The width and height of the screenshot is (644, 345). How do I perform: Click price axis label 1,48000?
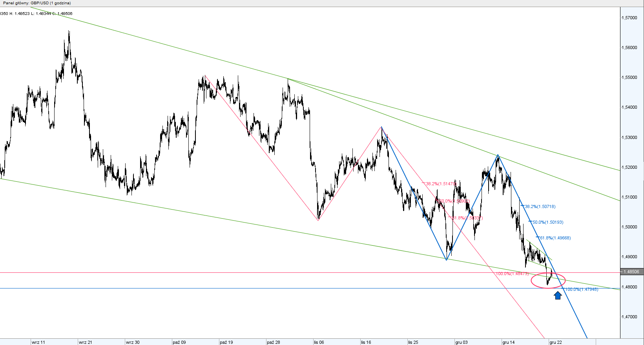[x=629, y=287]
